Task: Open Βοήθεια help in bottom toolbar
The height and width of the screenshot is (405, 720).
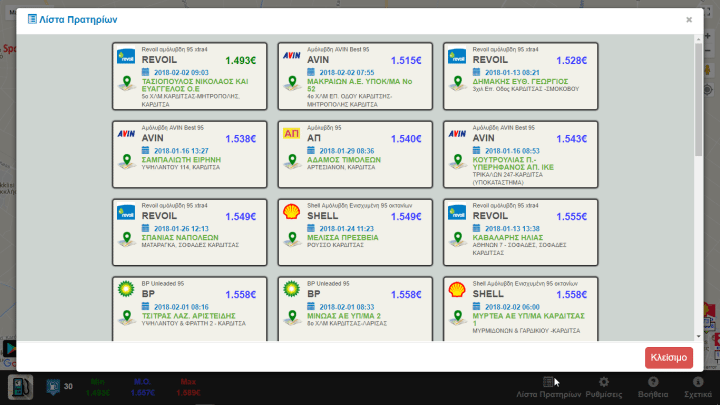Action: pyautogui.click(x=653, y=388)
